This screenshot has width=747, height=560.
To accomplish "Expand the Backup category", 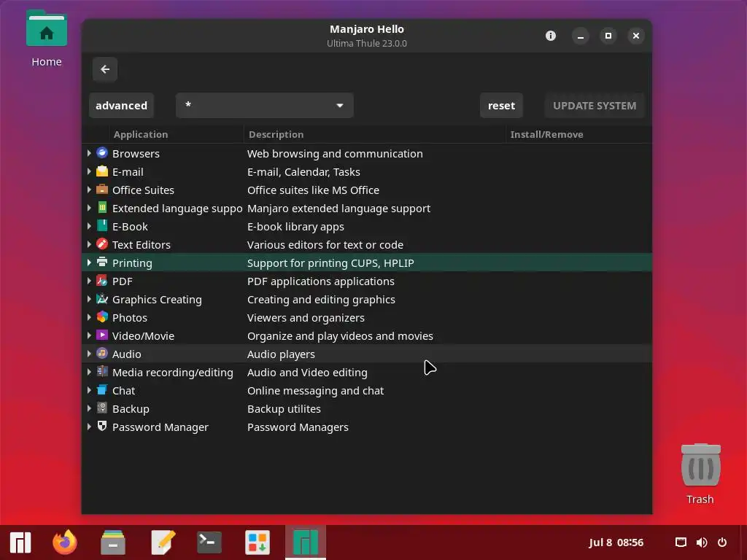I will tap(89, 408).
